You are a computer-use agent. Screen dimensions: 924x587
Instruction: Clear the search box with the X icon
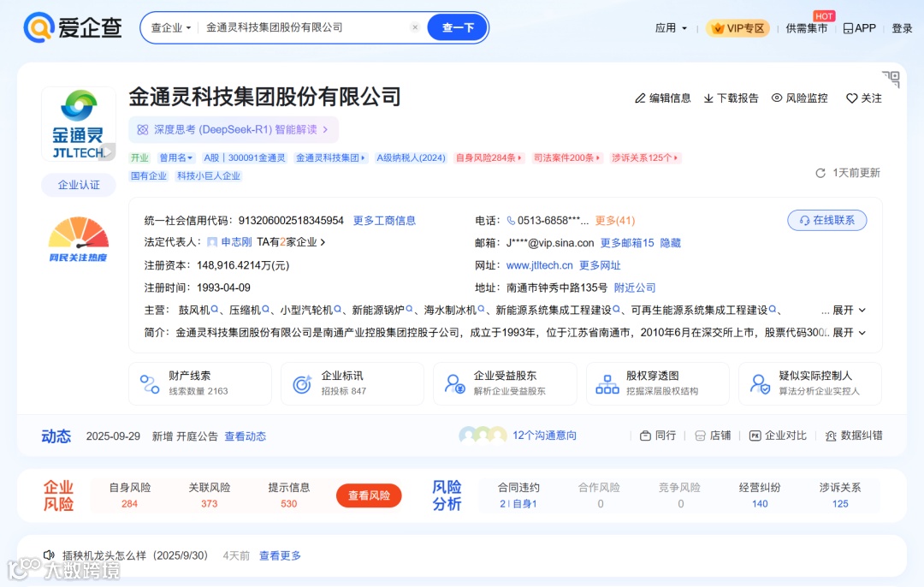pyautogui.click(x=415, y=27)
